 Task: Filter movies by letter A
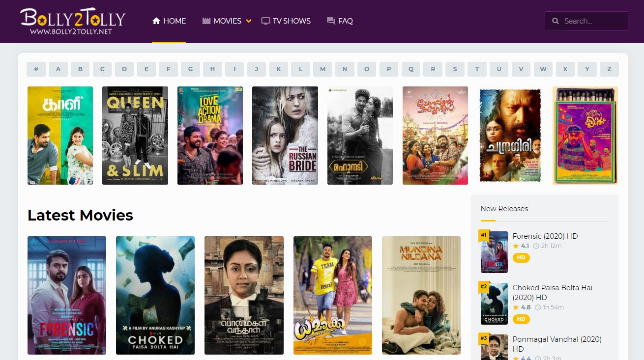(x=58, y=69)
